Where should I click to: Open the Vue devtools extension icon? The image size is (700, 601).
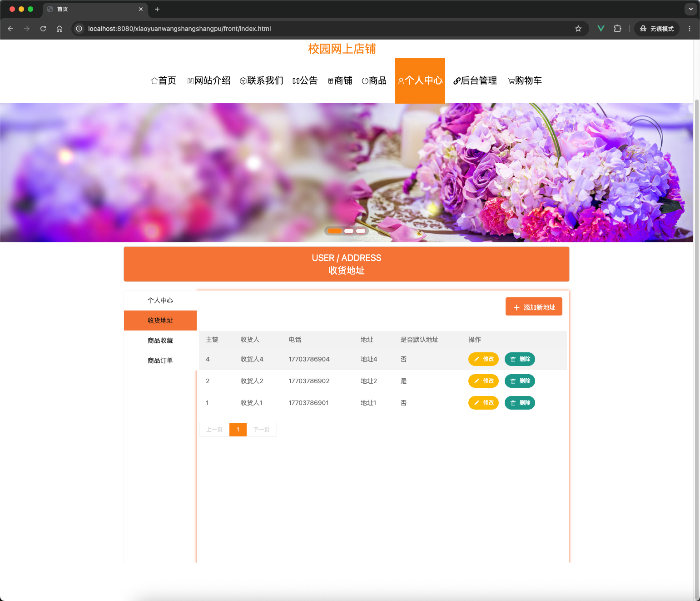point(601,29)
